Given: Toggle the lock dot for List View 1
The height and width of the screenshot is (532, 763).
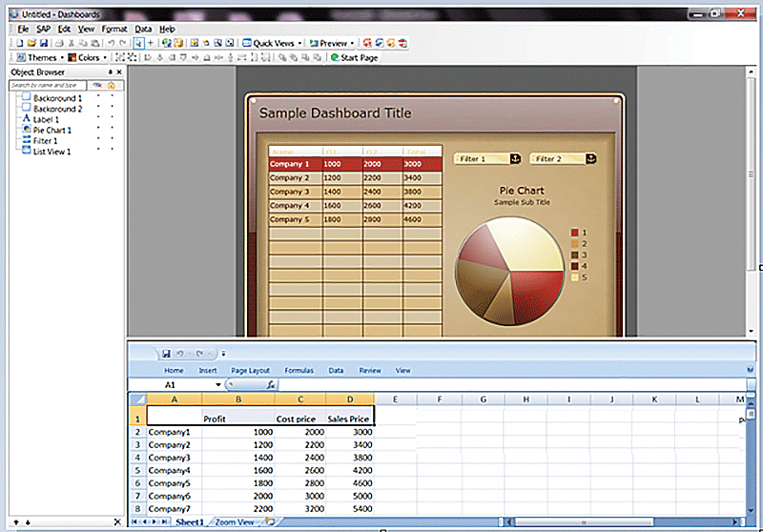Looking at the screenshot, I should click(x=111, y=151).
